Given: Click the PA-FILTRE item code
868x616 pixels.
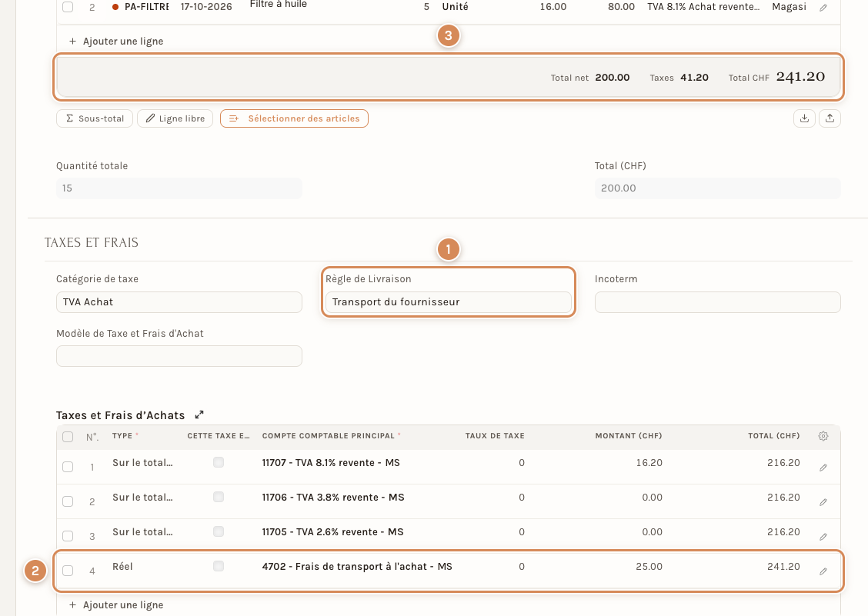Looking at the screenshot, I should [147, 7].
